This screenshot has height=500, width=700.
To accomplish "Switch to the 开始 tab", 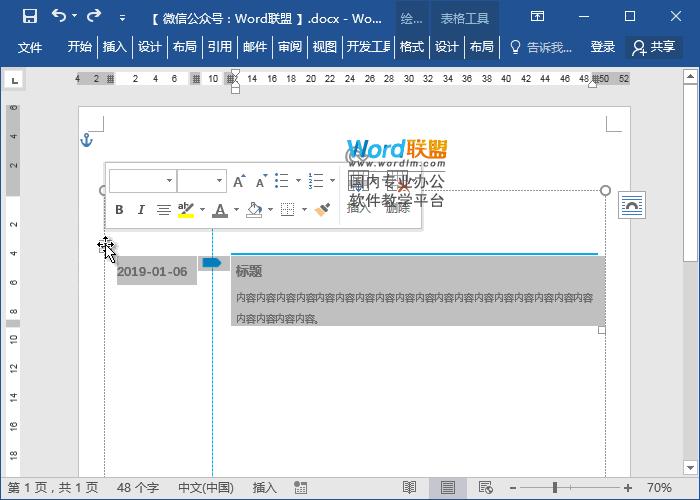I will point(79,46).
